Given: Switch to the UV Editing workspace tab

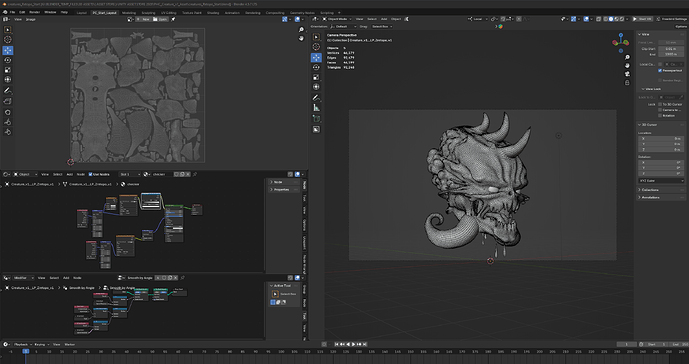Looking at the screenshot, I should tap(169, 13).
